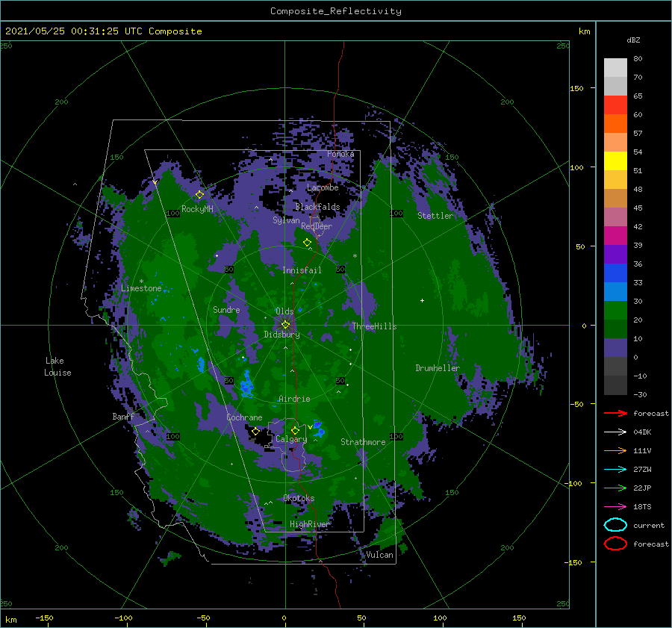Click the Stettler label

[x=435, y=216]
